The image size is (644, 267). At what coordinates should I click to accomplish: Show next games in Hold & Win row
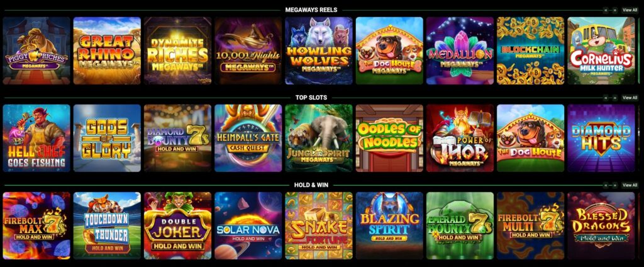point(615,185)
